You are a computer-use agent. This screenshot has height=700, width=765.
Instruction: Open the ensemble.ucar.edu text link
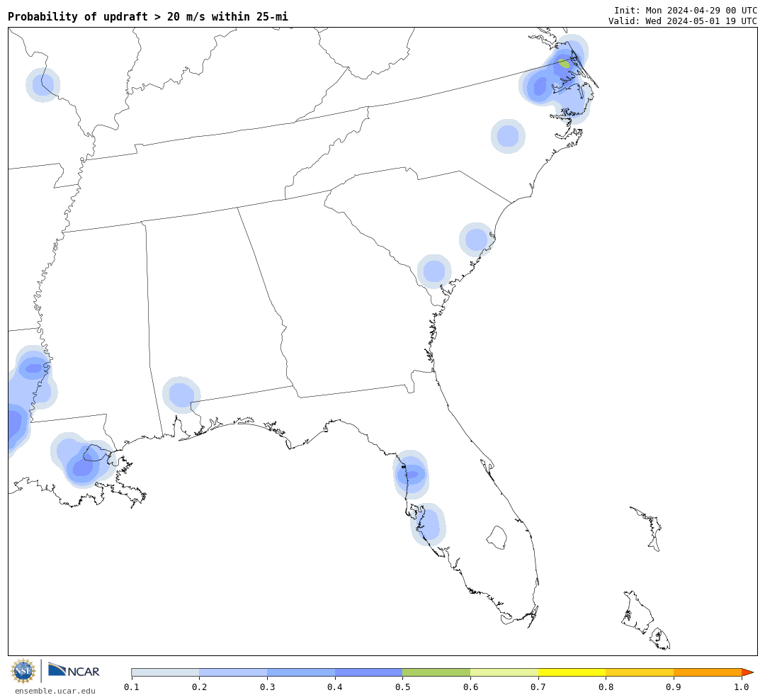55,691
